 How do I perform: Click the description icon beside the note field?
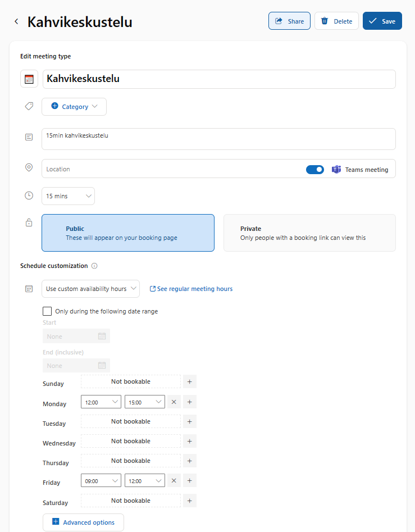tap(29, 137)
